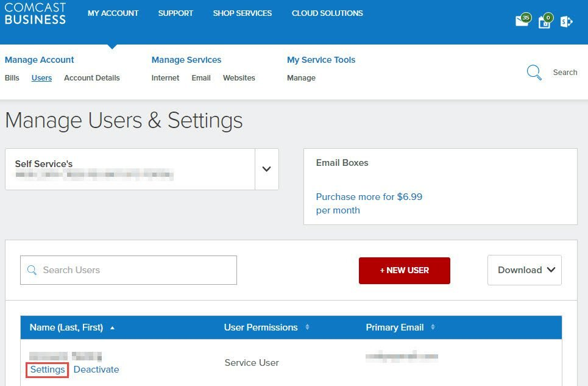Open the calendar icon with 0 badge
The width and height of the screenshot is (588, 386).
click(x=544, y=21)
